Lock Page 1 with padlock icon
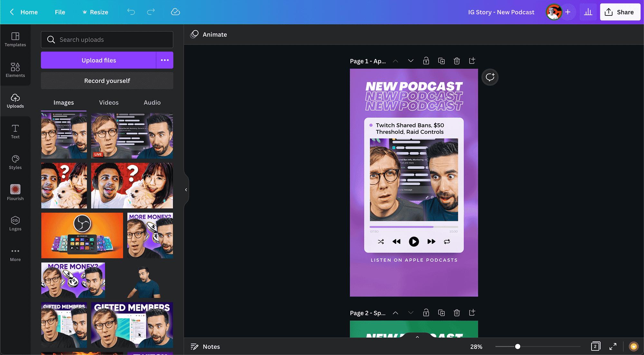 426,61
